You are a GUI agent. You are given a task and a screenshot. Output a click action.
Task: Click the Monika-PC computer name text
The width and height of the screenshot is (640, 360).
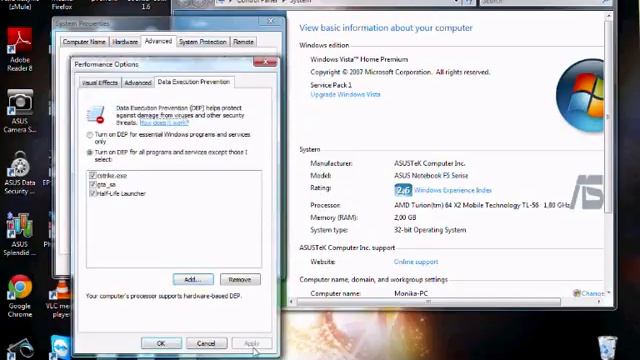pos(411,293)
